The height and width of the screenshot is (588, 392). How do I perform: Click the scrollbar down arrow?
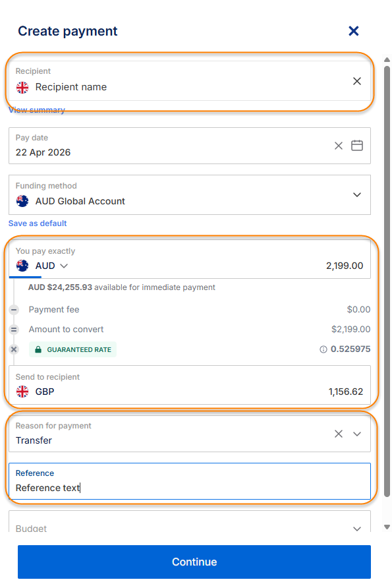tap(387, 527)
